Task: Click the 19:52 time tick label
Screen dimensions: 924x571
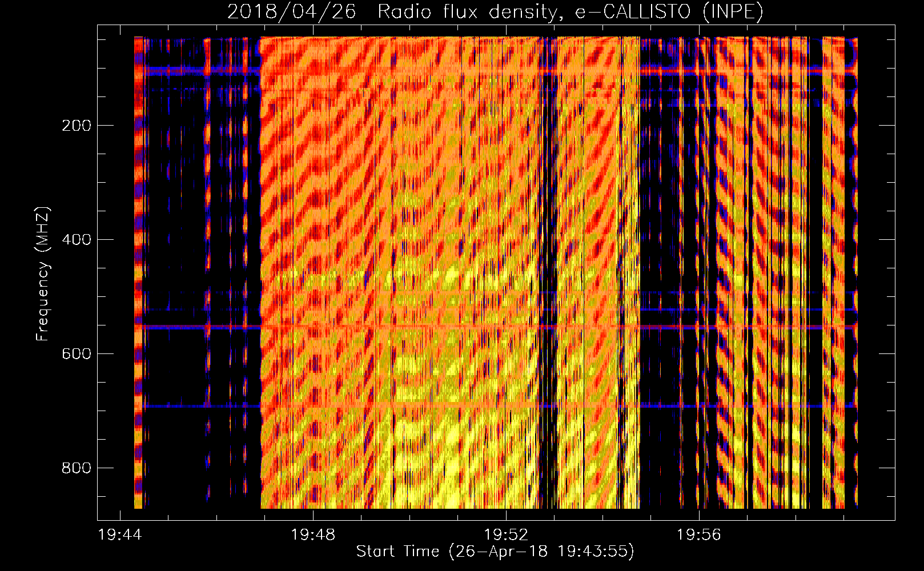Action: coord(506,535)
